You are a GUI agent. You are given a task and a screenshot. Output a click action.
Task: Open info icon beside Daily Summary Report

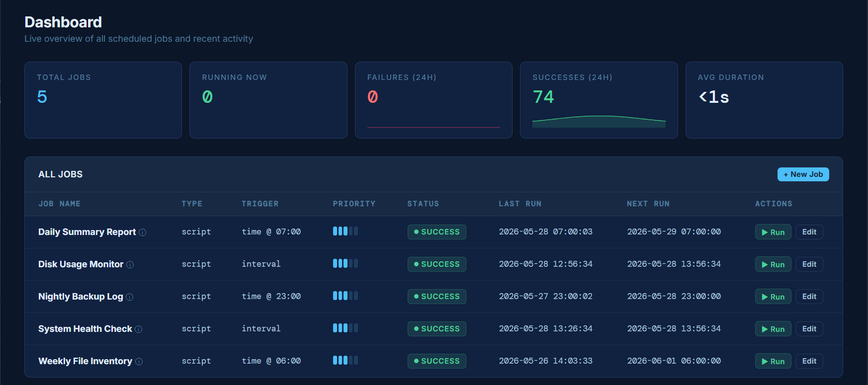point(142,232)
